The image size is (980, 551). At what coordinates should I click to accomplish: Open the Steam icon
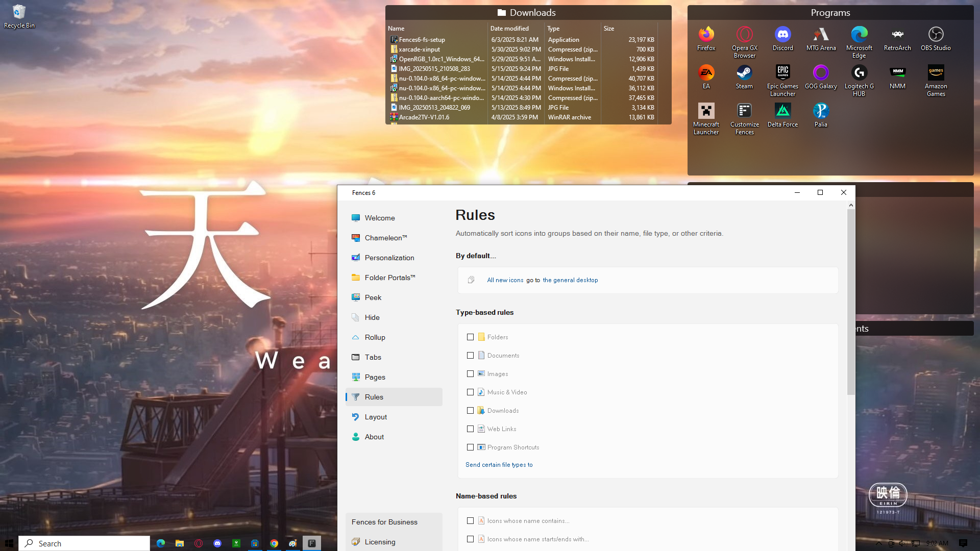(x=744, y=77)
